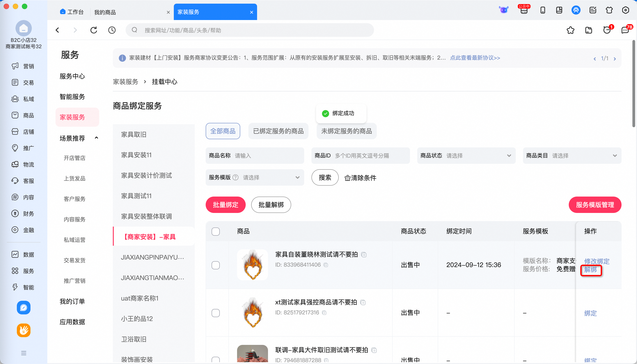The width and height of the screenshot is (637, 364).
Task: Click the 联调-家具大件取旧 product thumbnail
Action: click(253, 354)
